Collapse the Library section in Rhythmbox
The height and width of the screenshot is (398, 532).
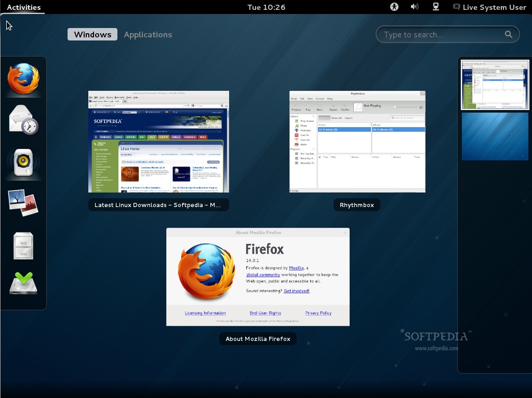point(314,116)
